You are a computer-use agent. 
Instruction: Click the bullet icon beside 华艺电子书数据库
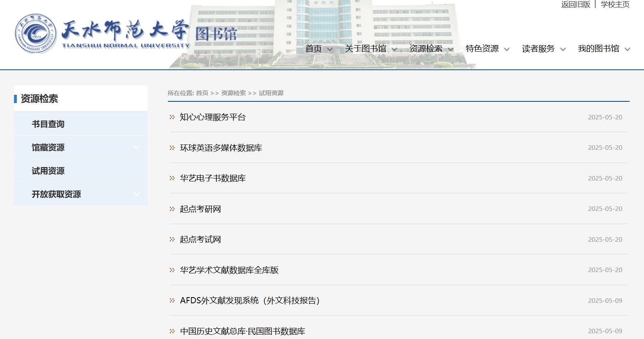coord(172,179)
